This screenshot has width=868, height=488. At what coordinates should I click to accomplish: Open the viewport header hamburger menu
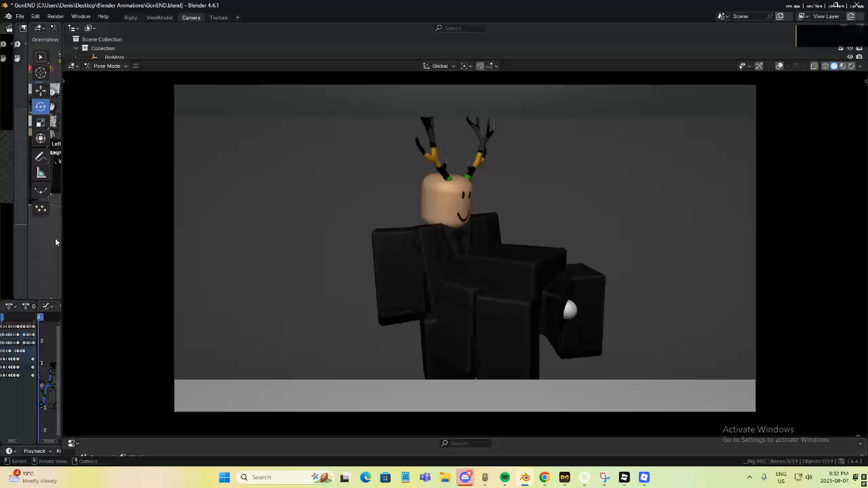pos(136,66)
